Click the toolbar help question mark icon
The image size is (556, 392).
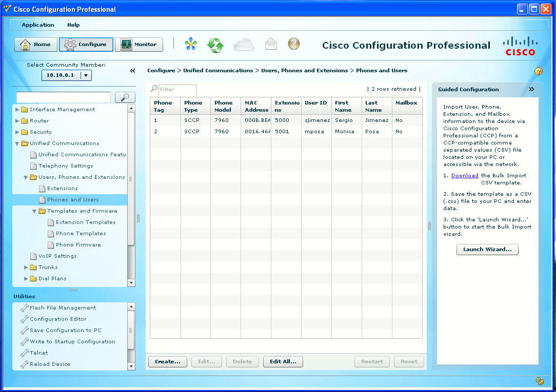[x=293, y=44]
